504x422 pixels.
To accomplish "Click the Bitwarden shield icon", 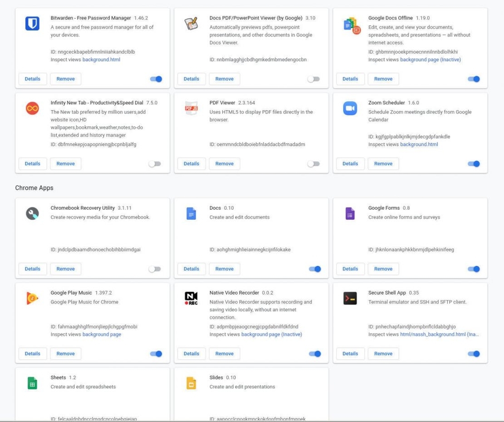I will (31, 23).
